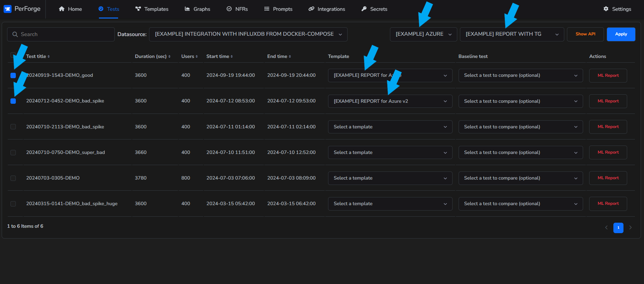Open the Home page tab
The height and width of the screenshot is (284, 644).
[70, 9]
